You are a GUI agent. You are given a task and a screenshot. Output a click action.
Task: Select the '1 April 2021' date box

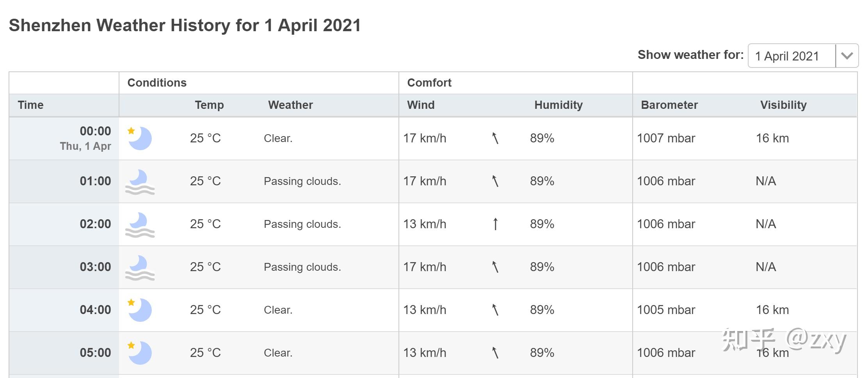[792, 56]
